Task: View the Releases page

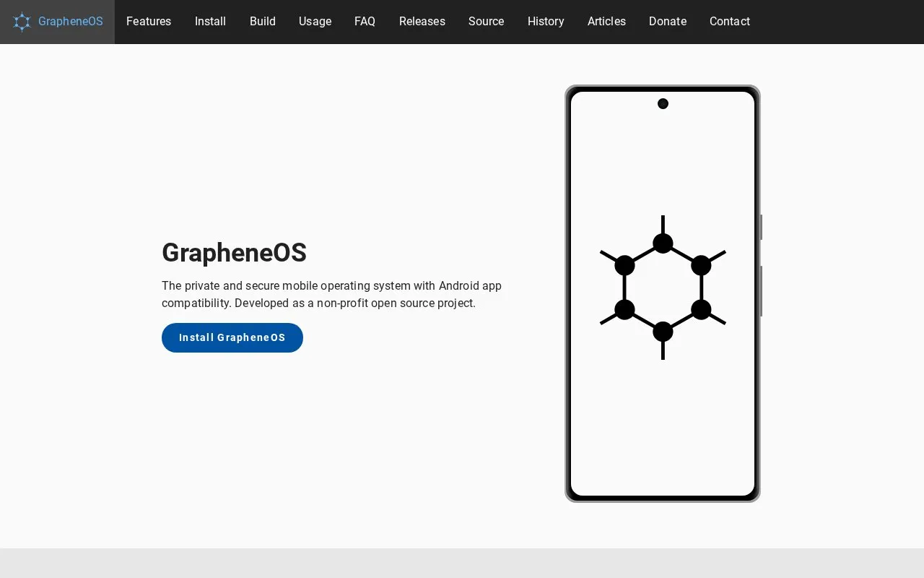Action: click(x=422, y=22)
